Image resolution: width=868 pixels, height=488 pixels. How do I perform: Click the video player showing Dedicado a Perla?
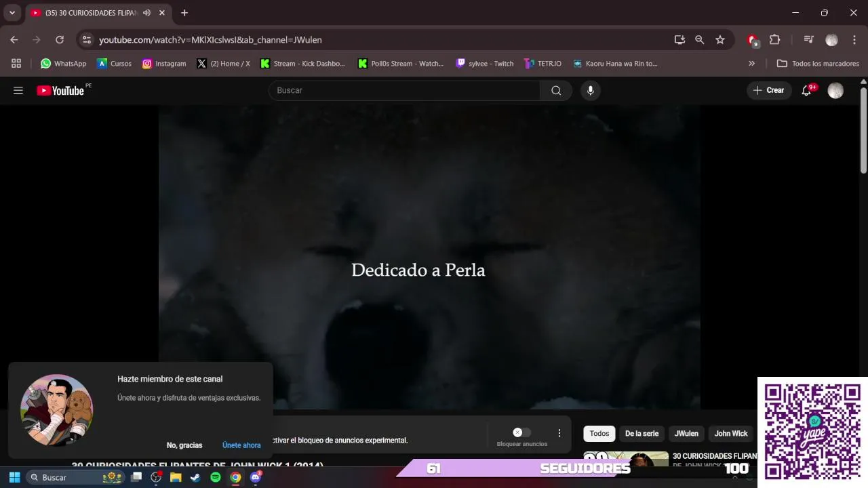(x=429, y=257)
